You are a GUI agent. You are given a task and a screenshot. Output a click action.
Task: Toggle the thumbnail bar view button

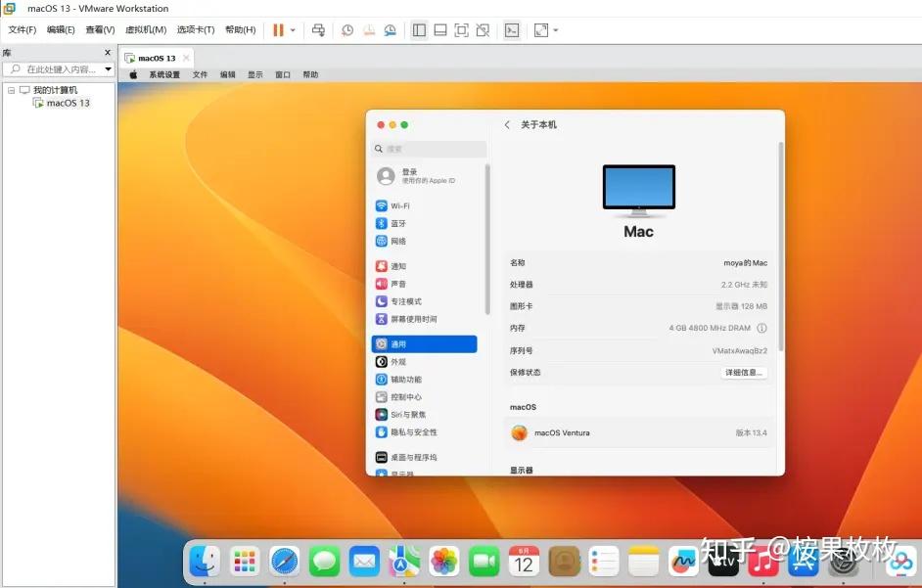tap(440, 30)
